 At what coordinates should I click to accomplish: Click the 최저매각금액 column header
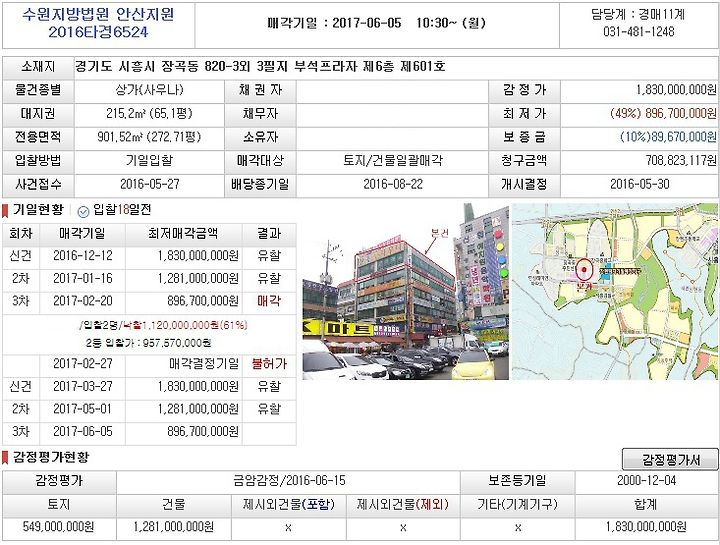(183, 234)
